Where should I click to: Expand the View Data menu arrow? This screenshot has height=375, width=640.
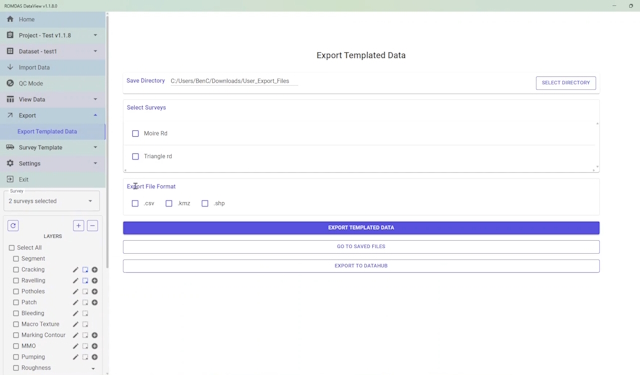(95, 99)
